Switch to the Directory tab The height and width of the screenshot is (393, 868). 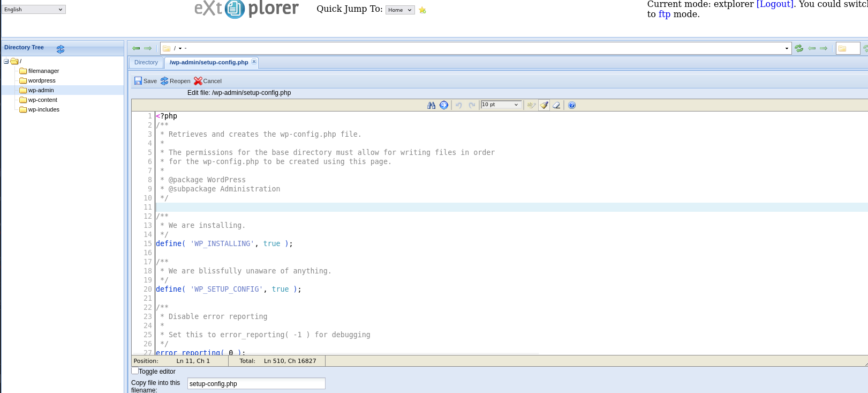146,63
